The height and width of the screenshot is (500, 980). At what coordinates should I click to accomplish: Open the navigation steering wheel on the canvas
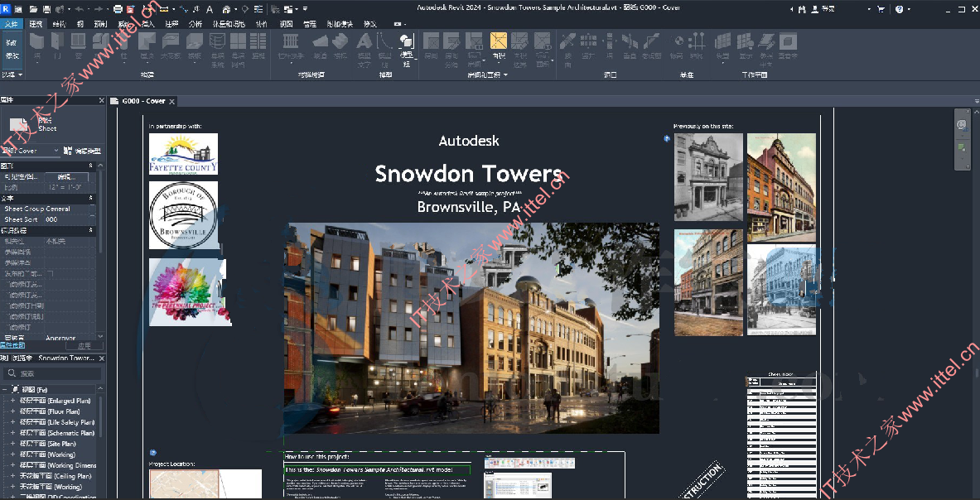(962, 125)
